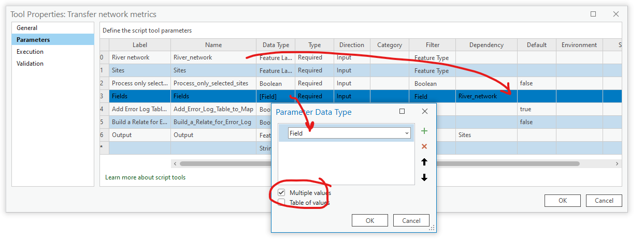This screenshot has width=644, height=241.
Task: Open the General settings page
Action: coord(27,28)
